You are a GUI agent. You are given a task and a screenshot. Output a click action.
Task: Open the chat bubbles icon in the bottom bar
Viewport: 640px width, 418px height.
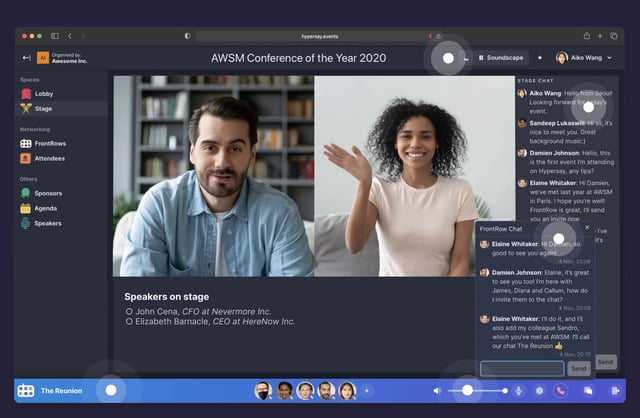[x=588, y=391]
